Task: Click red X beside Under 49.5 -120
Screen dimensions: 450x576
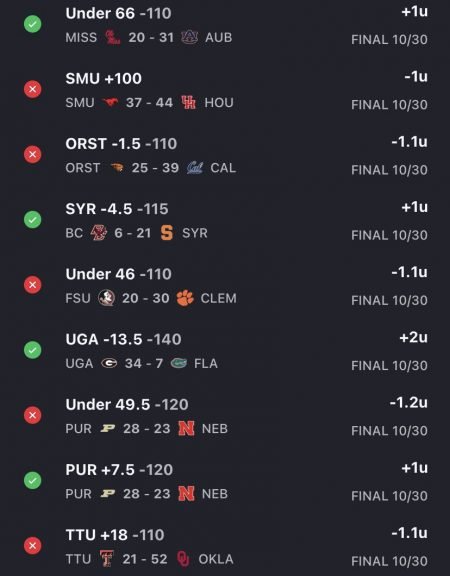Action: pos(33,415)
